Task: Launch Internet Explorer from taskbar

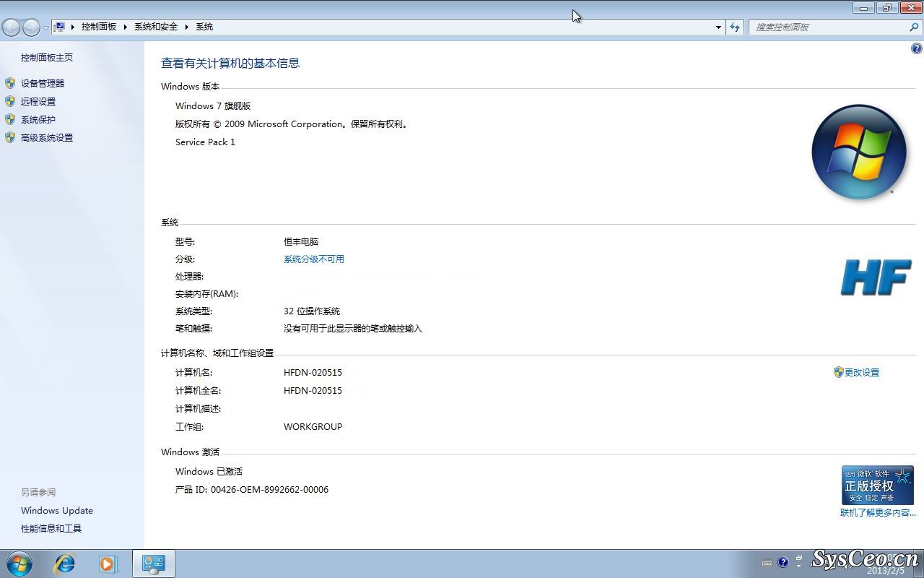Action: pyautogui.click(x=65, y=564)
